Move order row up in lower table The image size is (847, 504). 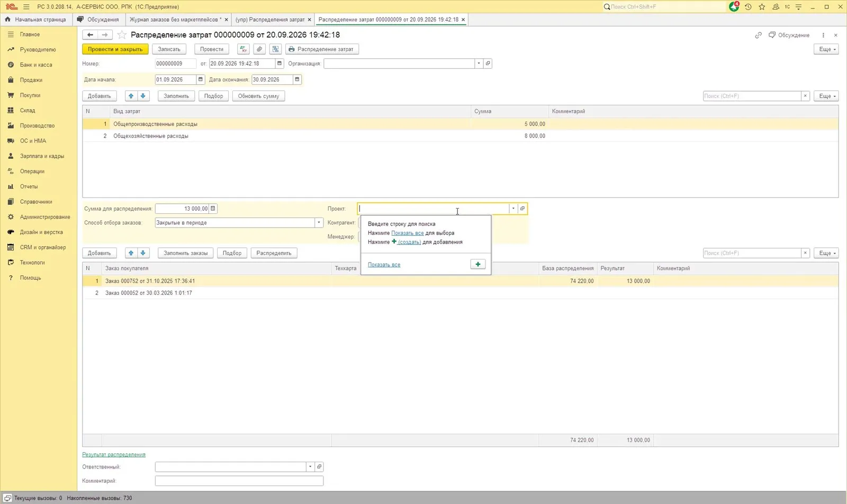coord(131,253)
